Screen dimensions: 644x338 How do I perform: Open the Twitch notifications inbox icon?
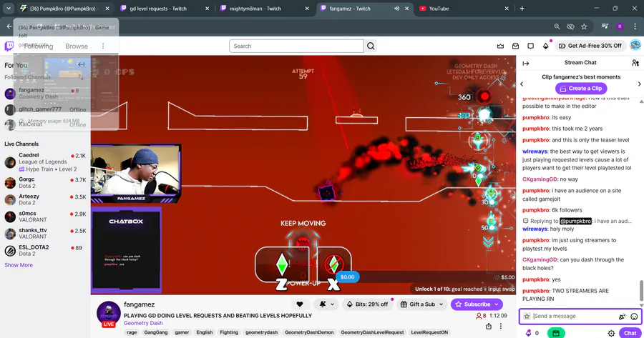(x=515, y=46)
